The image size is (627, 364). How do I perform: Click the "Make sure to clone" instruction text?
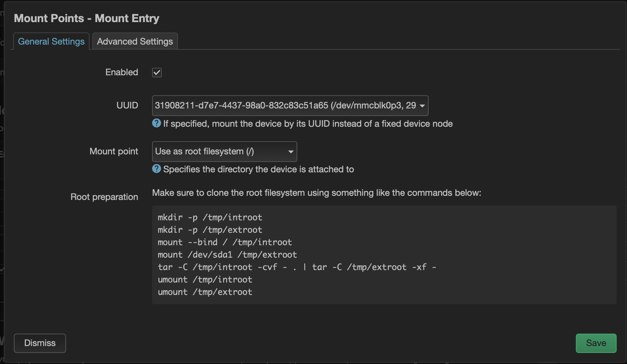tap(316, 193)
